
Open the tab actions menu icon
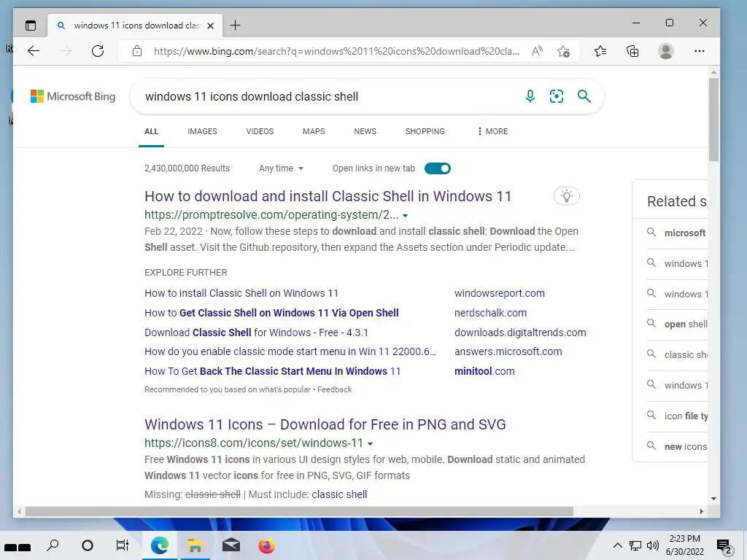click(x=31, y=26)
